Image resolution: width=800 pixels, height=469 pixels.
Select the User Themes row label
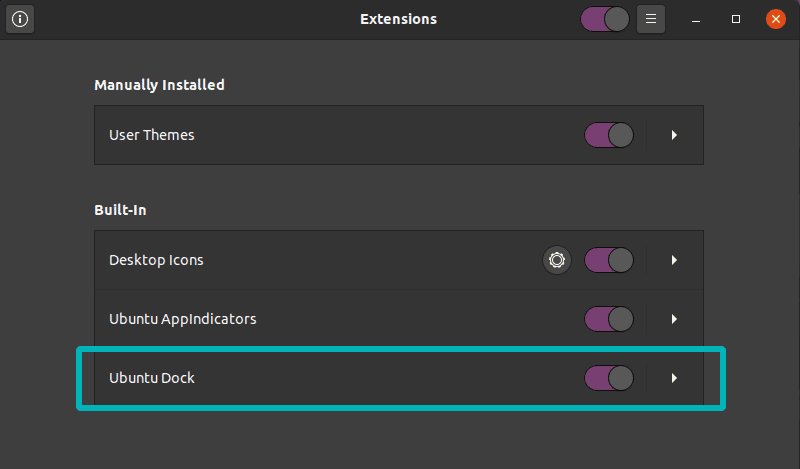tap(152, 135)
